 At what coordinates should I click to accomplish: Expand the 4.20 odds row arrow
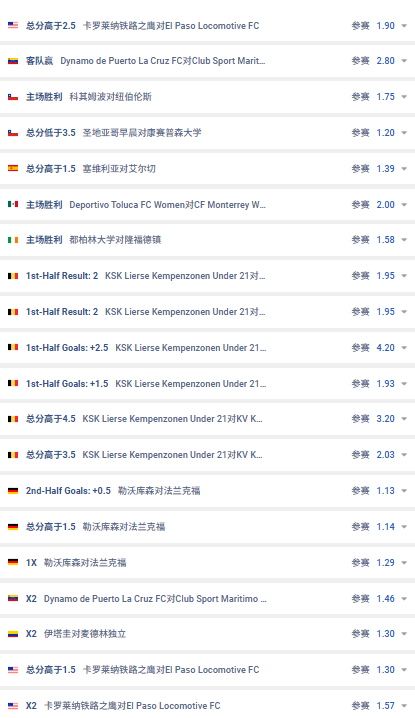(x=404, y=348)
